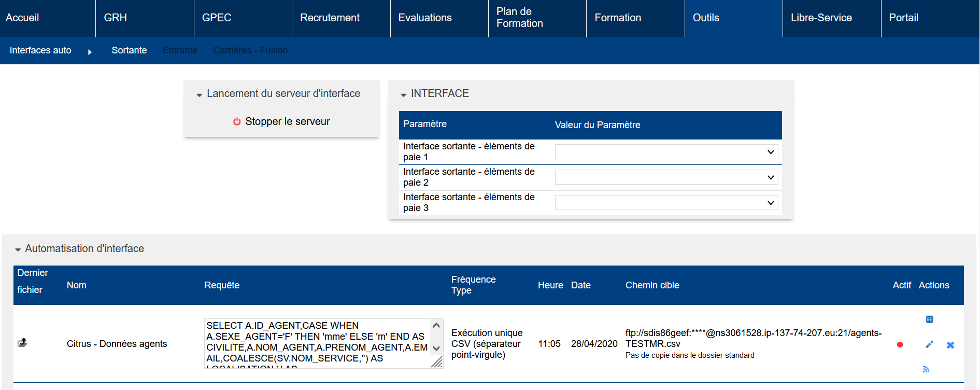Open dropdown for éléments de paie 2
Screen dimensions: 980x390
click(x=666, y=177)
